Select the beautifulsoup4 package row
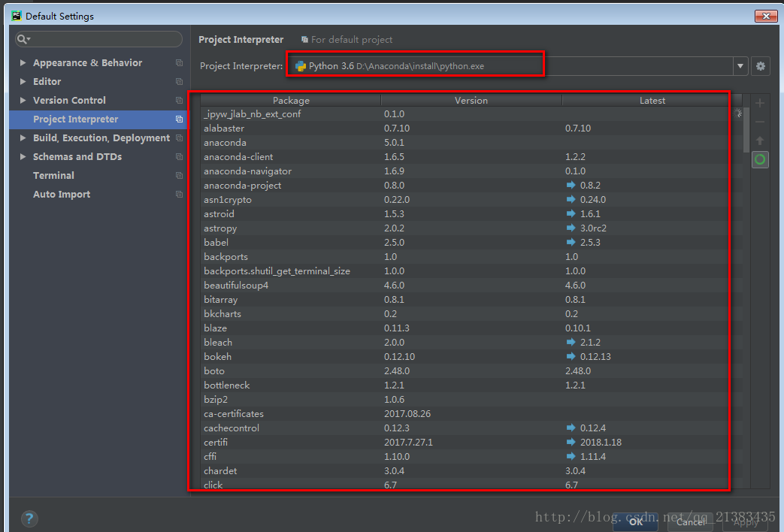Image resolution: width=784 pixels, height=532 pixels. click(471, 285)
